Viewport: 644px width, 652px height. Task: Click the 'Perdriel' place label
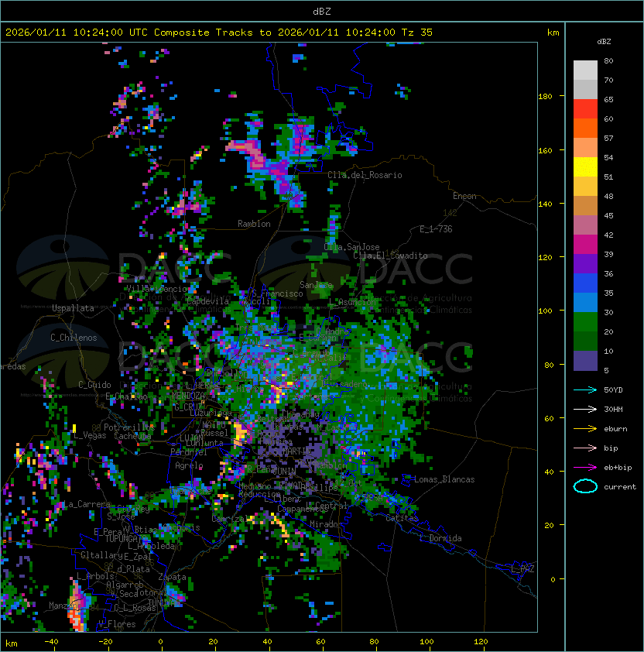pyautogui.click(x=189, y=451)
